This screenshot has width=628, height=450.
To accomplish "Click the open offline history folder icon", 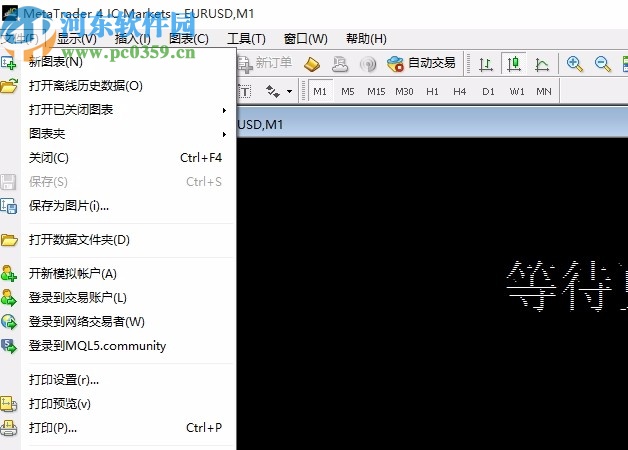I will point(9,86).
